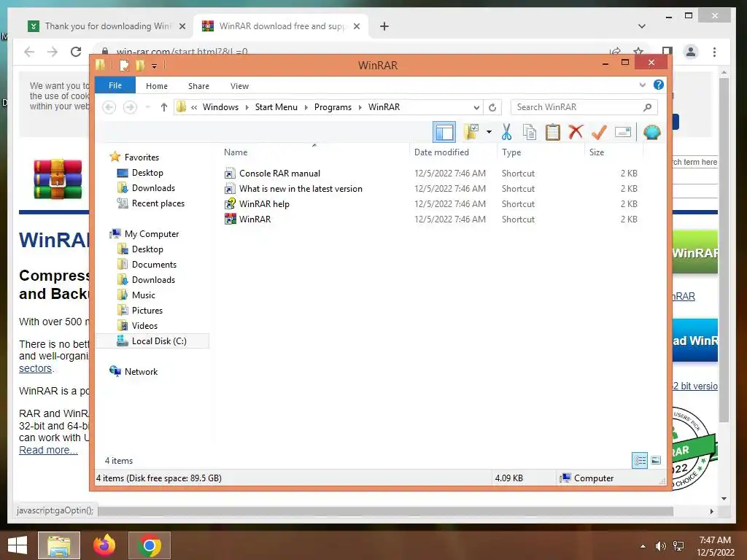
Task: Open Desktop under Favorites
Action: 147,173
